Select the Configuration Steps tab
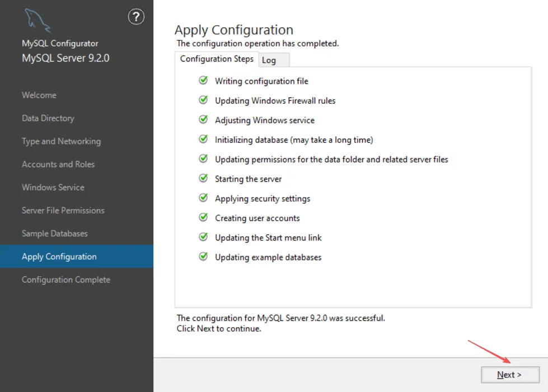548x392 pixels. coord(217,59)
